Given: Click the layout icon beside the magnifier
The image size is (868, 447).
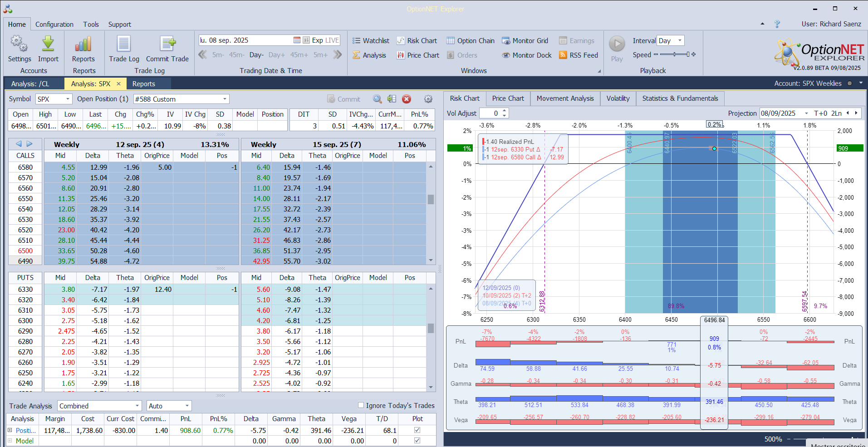Looking at the screenshot, I should [x=392, y=99].
